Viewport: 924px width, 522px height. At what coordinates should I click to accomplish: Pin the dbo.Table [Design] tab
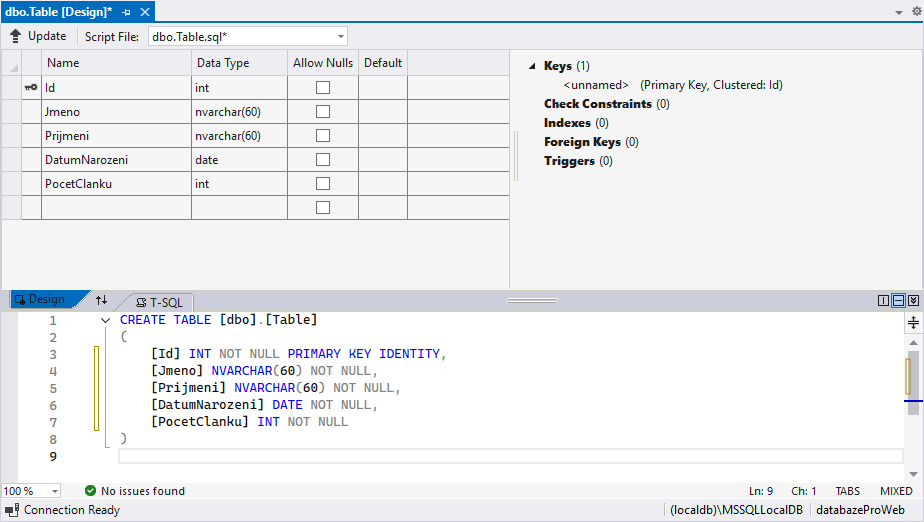click(126, 12)
